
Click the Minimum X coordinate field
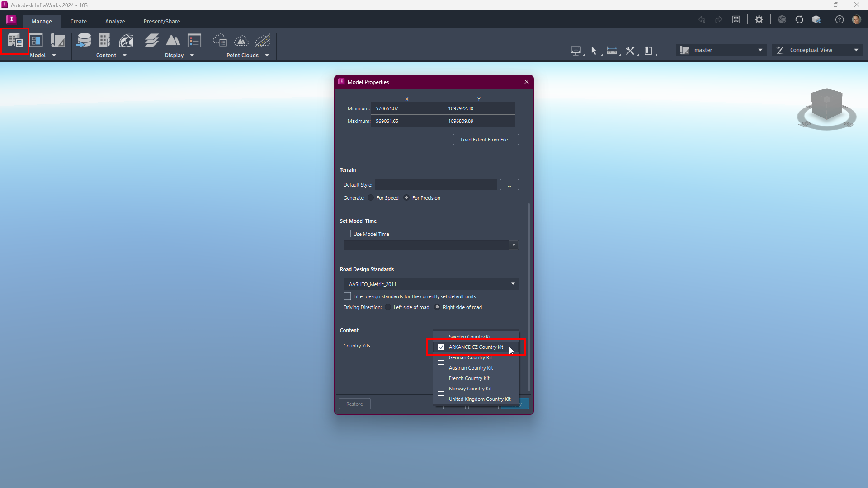click(x=406, y=108)
